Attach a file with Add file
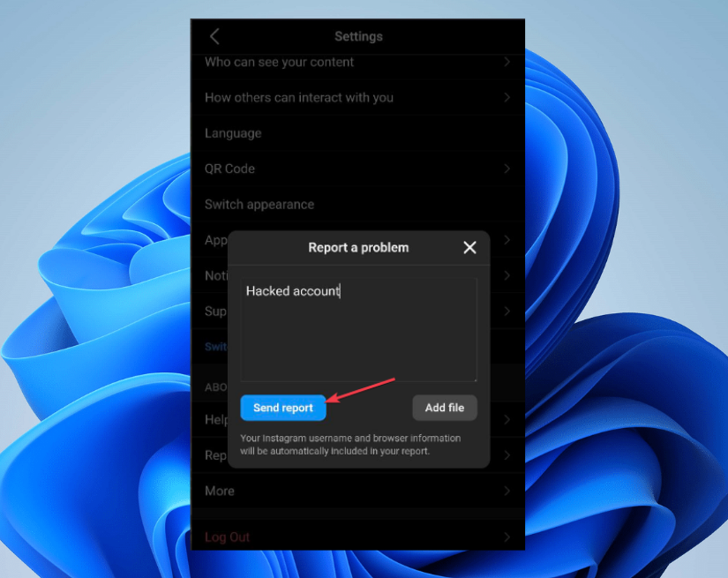Viewport: 728px width, 578px height. coord(445,408)
